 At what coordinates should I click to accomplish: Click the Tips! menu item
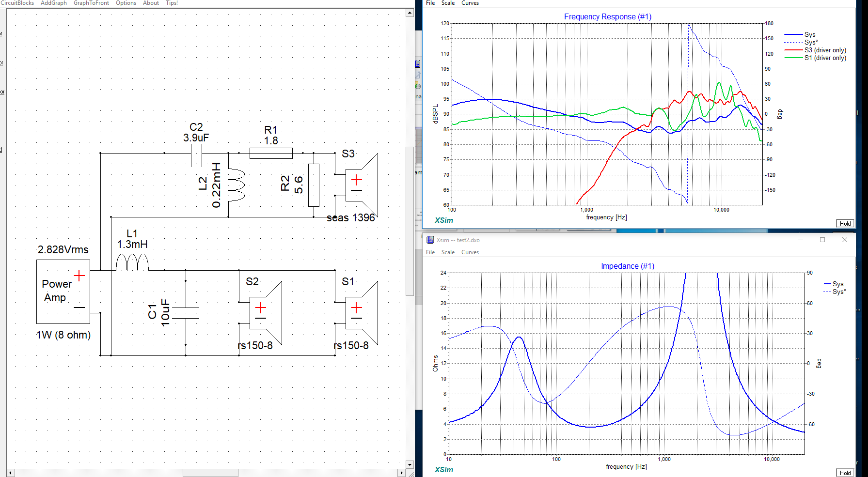172,3
